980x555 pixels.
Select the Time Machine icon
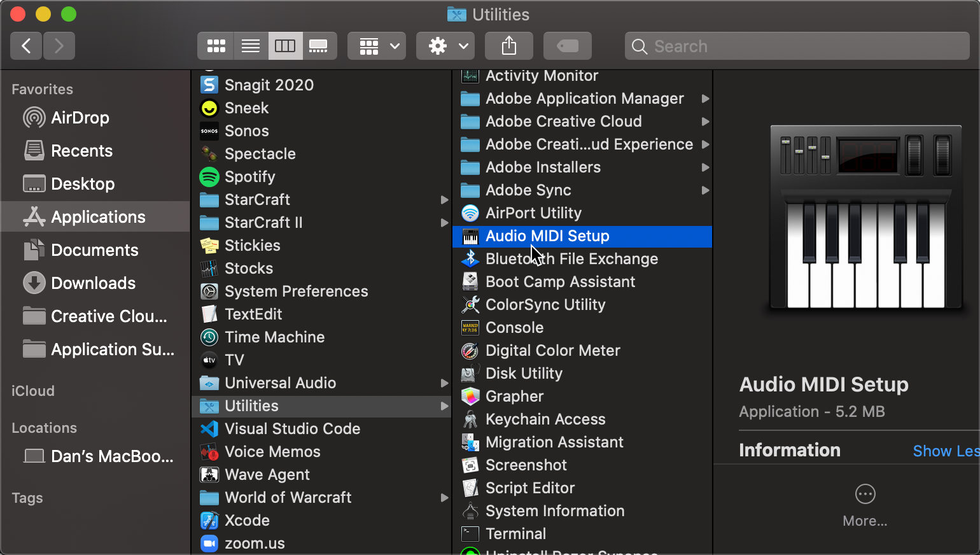click(209, 337)
